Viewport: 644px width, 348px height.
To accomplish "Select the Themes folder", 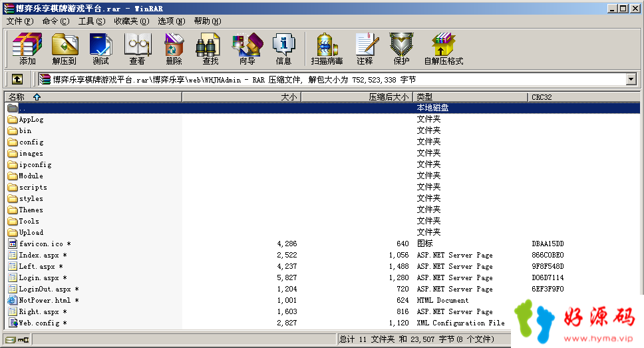I will point(25,210).
